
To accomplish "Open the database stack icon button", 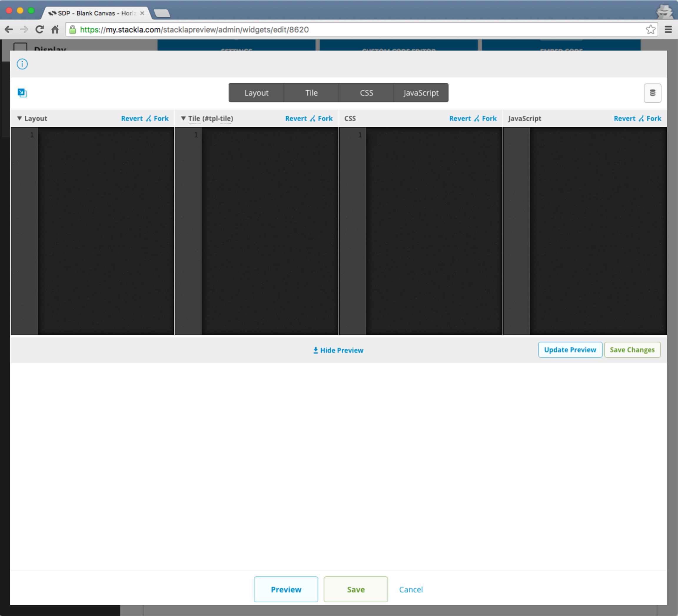I will tap(652, 93).
